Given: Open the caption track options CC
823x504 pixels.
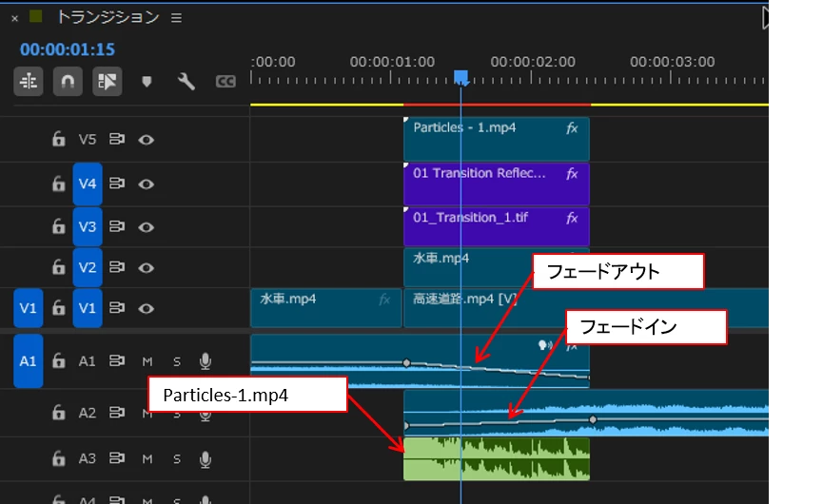Looking at the screenshot, I should pos(225,81).
